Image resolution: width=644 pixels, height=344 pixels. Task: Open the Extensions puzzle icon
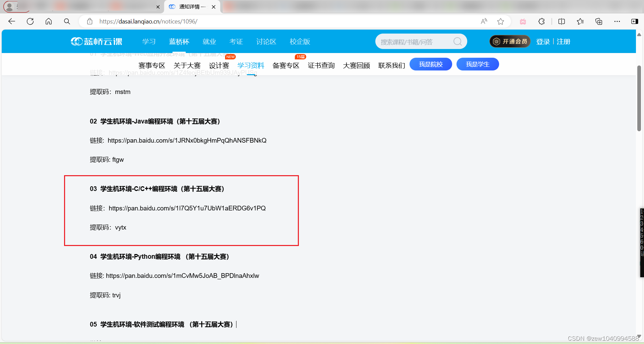[x=541, y=21]
